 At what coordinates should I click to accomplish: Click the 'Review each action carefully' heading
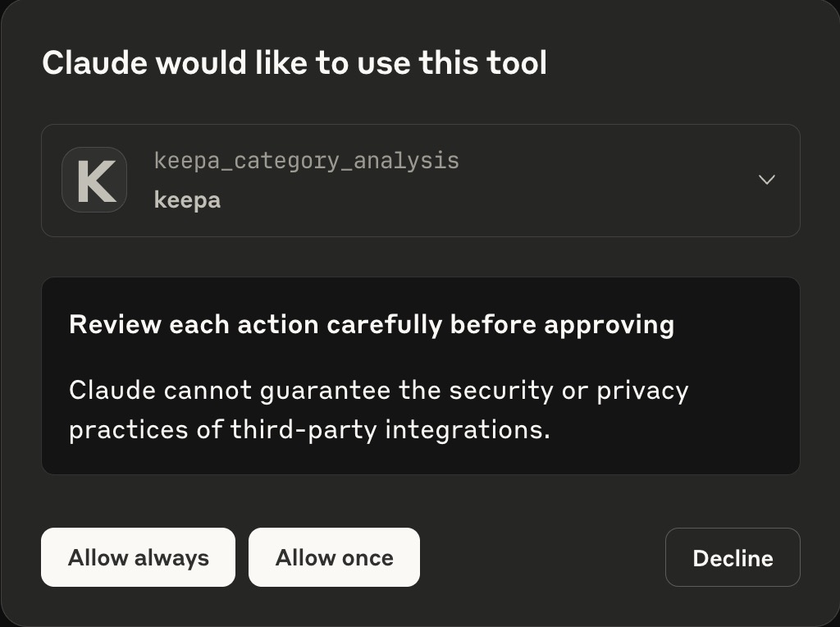point(372,325)
